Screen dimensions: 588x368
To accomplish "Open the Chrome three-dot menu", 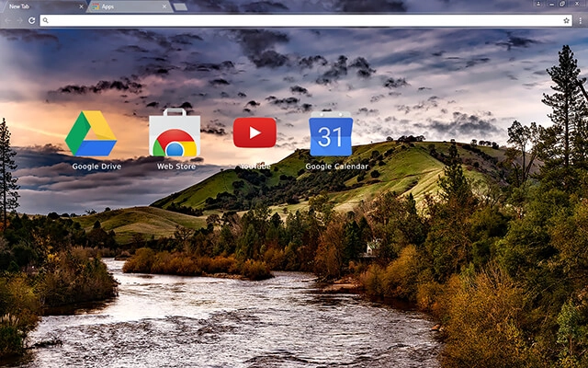I will 580,20.
